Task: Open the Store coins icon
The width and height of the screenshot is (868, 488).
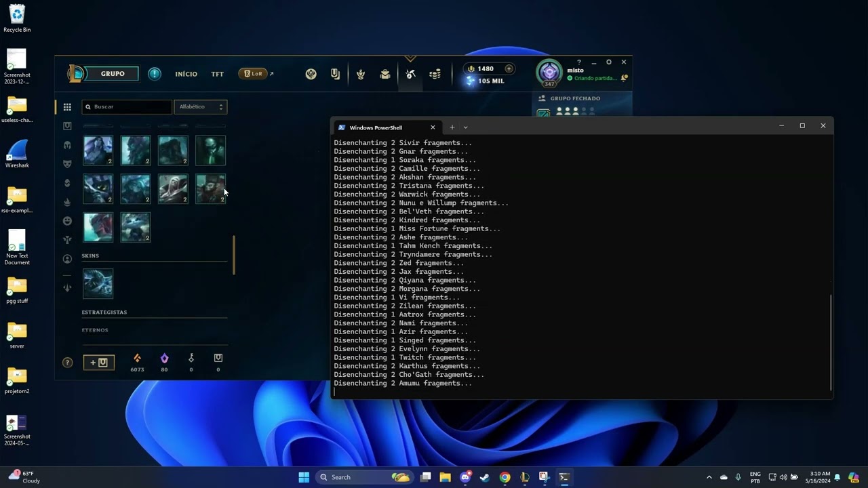Action: [x=435, y=74]
